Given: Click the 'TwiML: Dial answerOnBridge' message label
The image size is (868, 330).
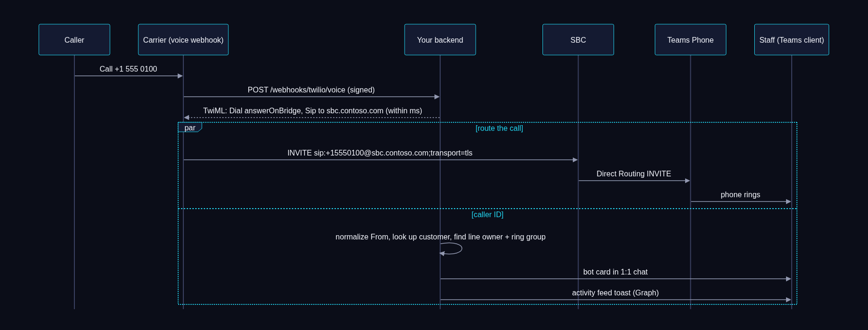Looking at the screenshot, I should tap(313, 111).
